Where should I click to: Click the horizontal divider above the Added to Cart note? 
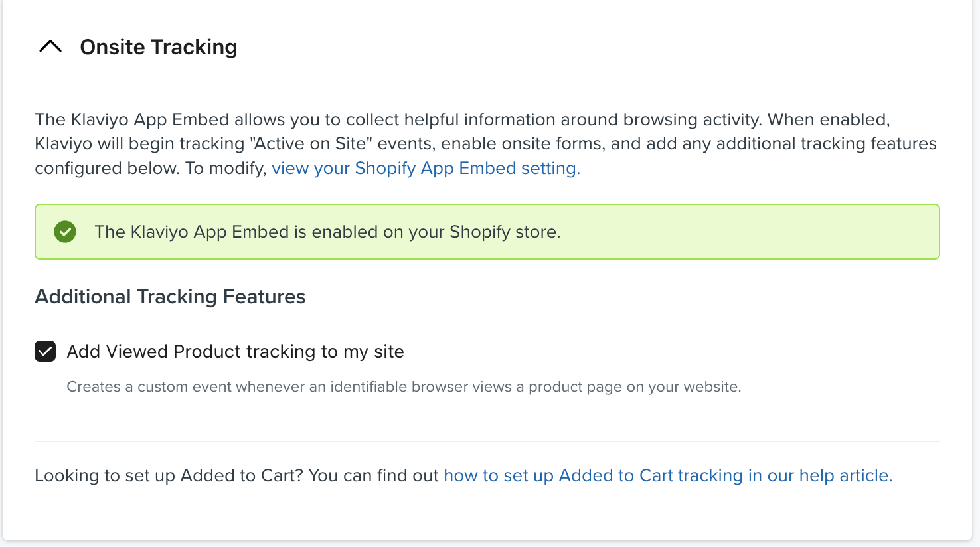coord(487,441)
